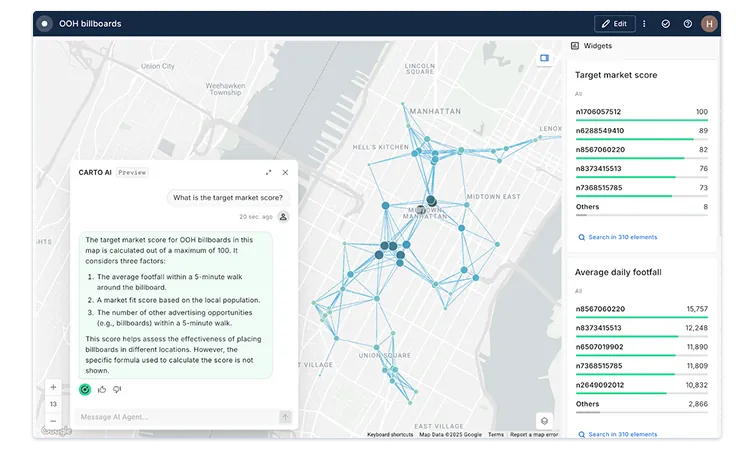Toggle the widgets side panel button on map
This screenshot has height=450, width=754.
[545, 58]
